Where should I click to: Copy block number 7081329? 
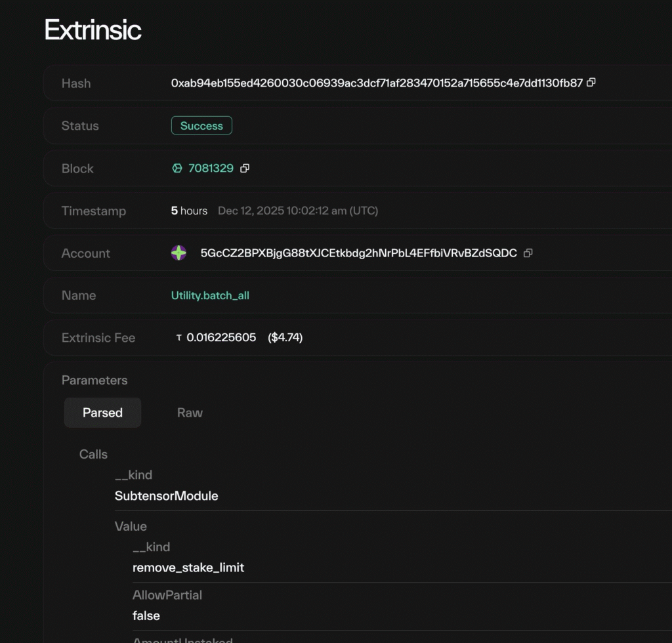[x=245, y=169]
